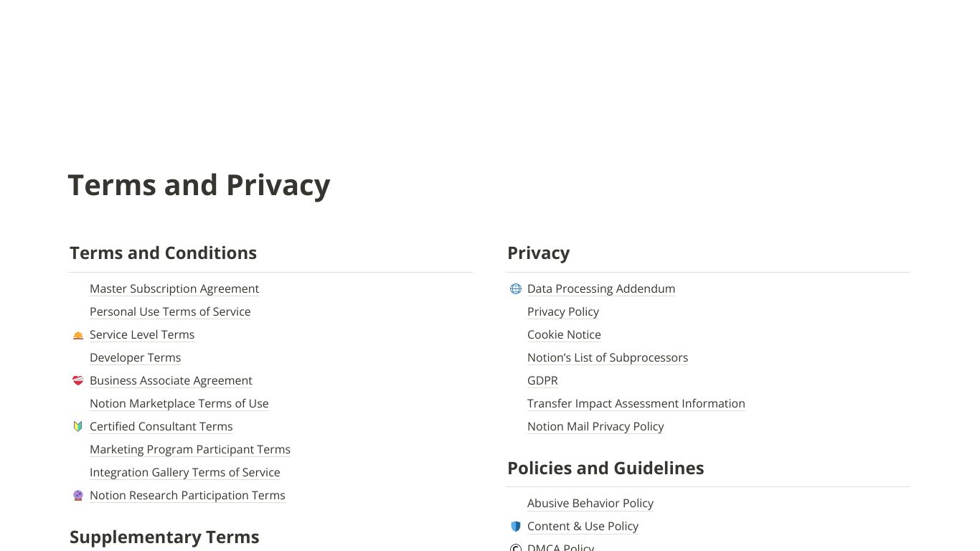Go to the GDPR page
The image size is (980, 551).
coord(542,381)
